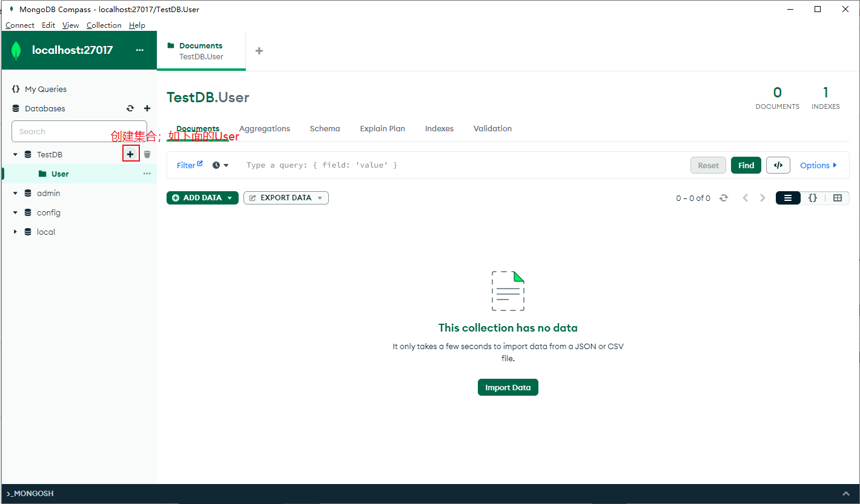Image resolution: width=860 pixels, height=504 pixels.
Task: Switch to table view
Action: click(838, 198)
